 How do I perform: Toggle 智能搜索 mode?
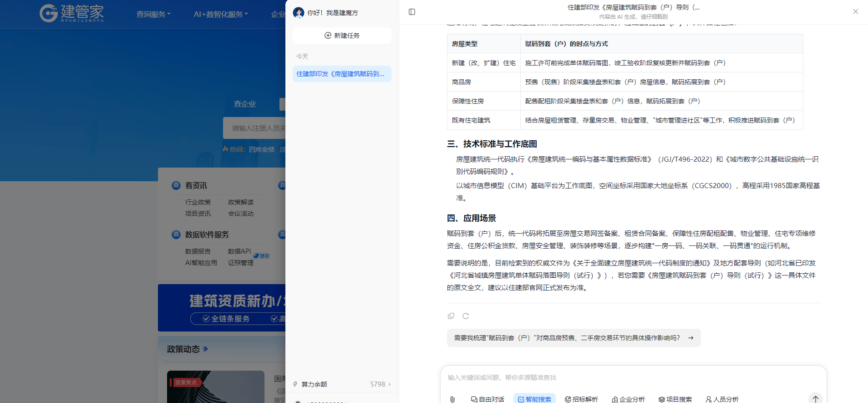[x=534, y=399]
